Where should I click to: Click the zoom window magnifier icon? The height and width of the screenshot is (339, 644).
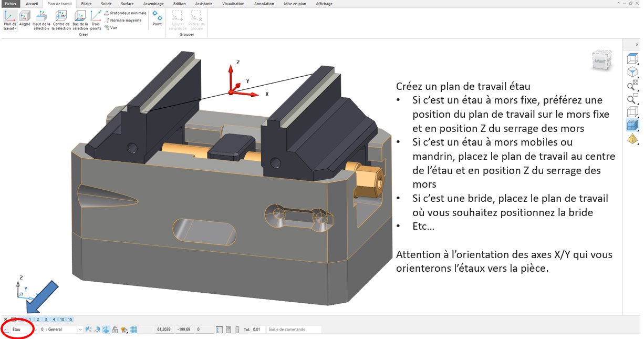pos(632,99)
